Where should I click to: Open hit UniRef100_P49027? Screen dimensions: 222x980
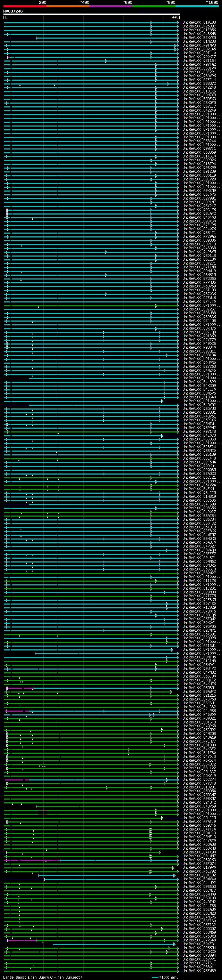pos(199,512)
